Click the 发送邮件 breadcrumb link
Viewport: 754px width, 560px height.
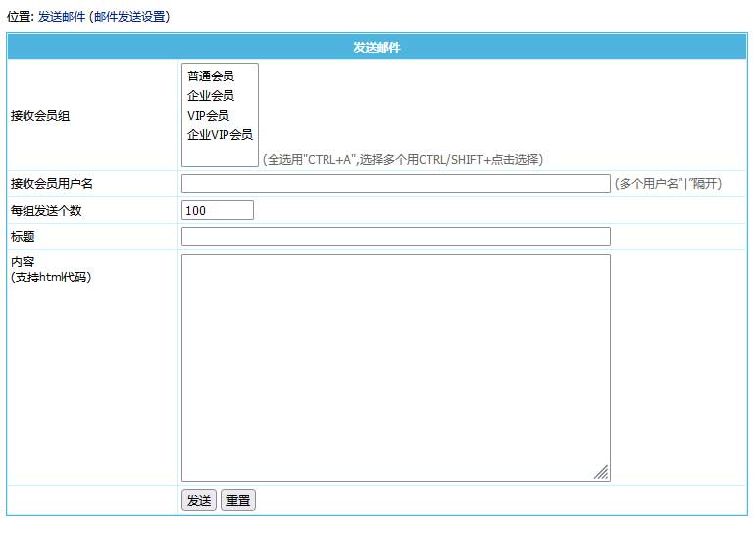coord(61,17)
